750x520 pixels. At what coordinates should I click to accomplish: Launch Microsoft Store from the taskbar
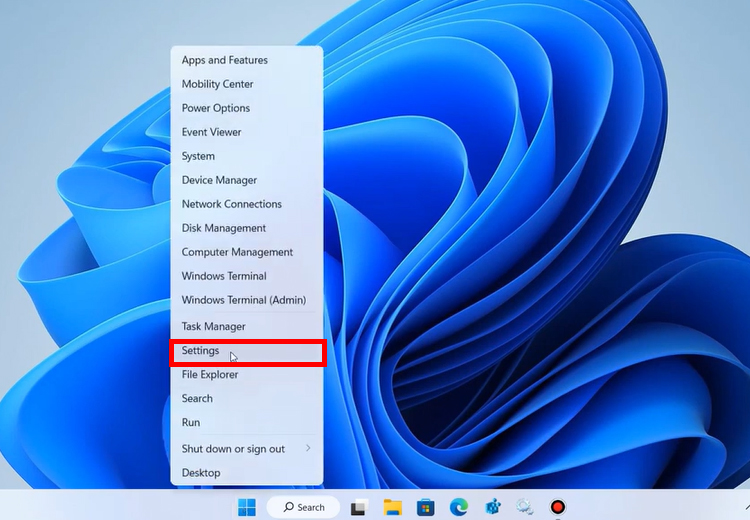click(425, 507)
